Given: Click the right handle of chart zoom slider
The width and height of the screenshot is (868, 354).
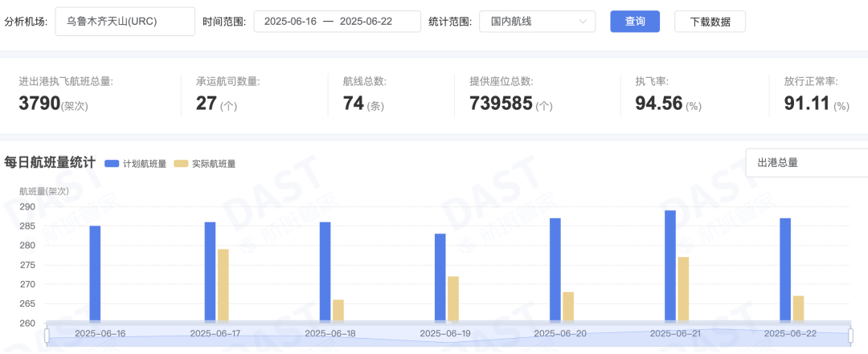Looking at the screenshot, I should (851, 336).
